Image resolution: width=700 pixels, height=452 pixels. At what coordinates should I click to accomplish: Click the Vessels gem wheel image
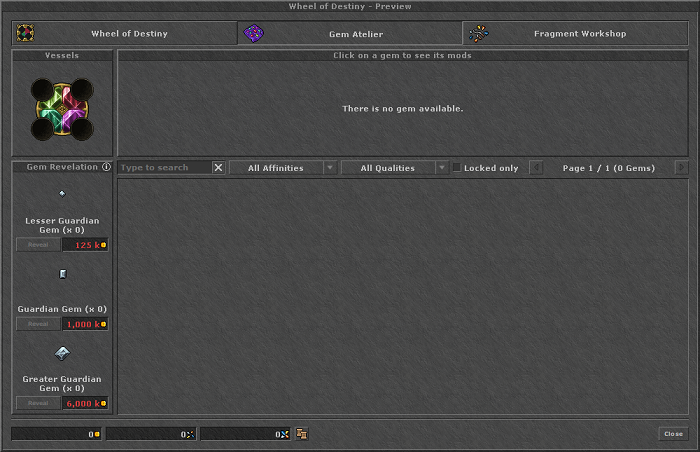(62, 109)
